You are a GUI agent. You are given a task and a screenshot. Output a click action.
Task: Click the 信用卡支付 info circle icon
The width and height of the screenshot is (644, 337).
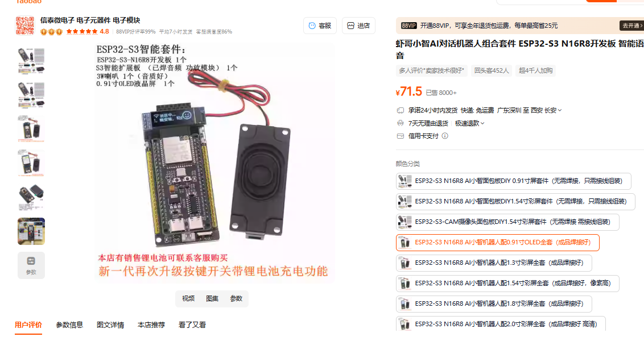click(x=445, y=136)
